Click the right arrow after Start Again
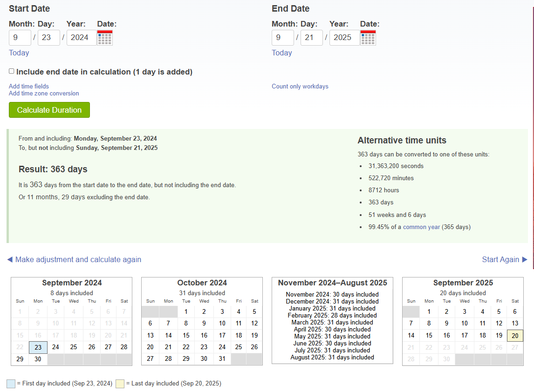This screenshot has width=534, height=392. [x=525, y=260]
